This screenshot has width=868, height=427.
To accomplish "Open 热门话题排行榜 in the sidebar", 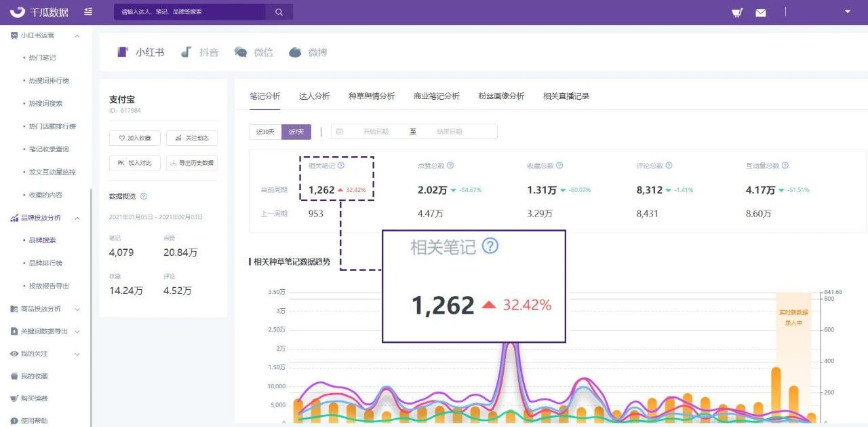I will [x=52, y=126].
